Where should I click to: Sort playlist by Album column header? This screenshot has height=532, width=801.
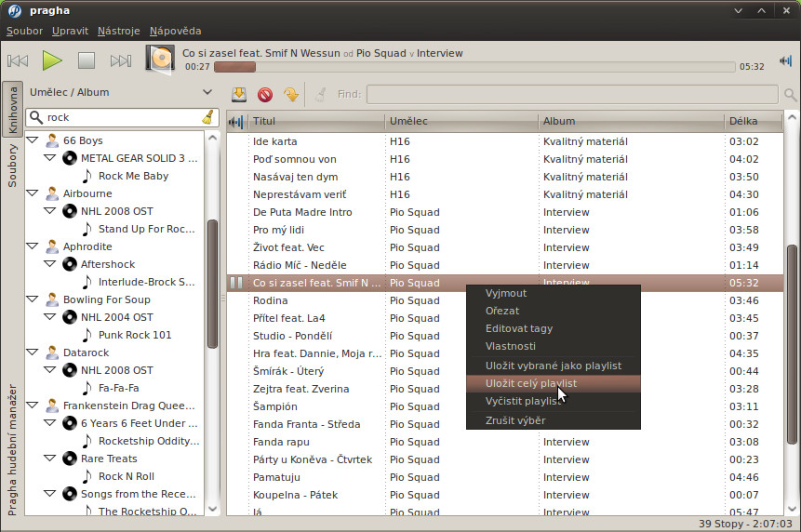631,122
